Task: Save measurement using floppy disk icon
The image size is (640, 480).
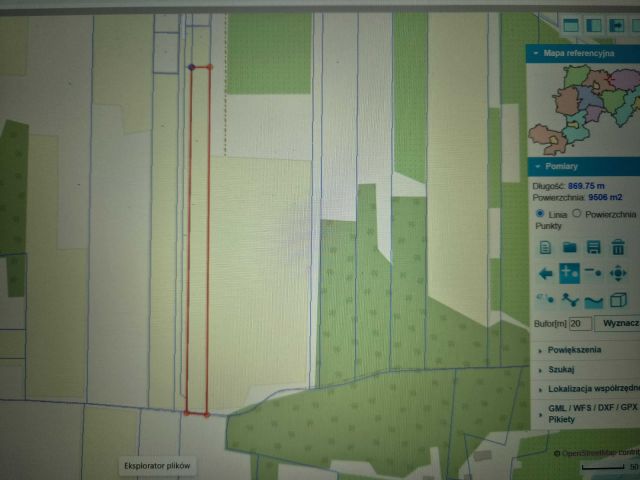Action: 593,247
